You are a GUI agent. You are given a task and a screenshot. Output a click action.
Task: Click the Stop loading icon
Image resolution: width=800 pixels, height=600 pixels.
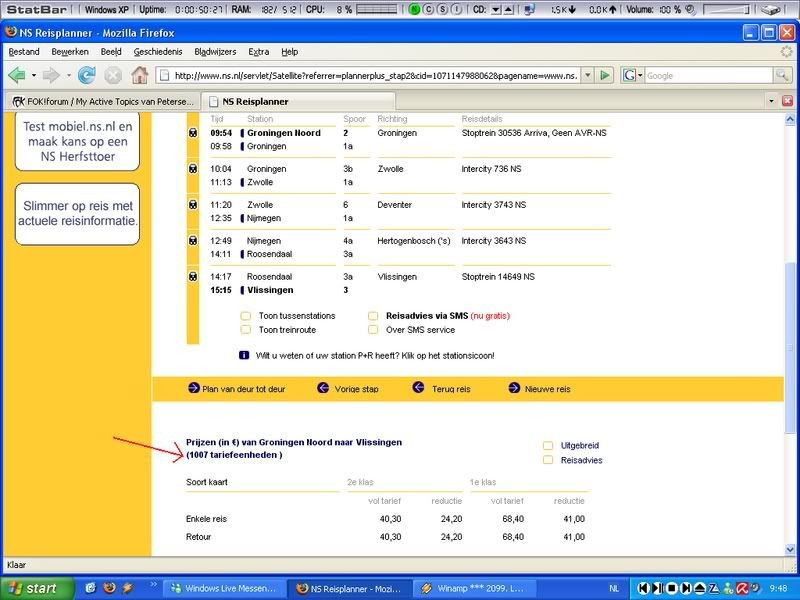tap(113, 76)
